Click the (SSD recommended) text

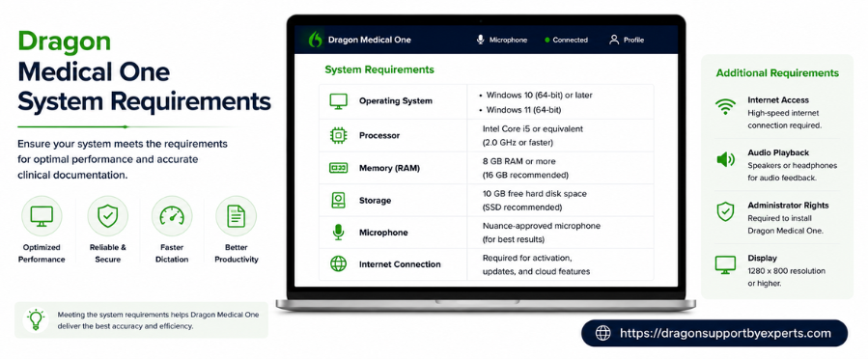point(522,207)
